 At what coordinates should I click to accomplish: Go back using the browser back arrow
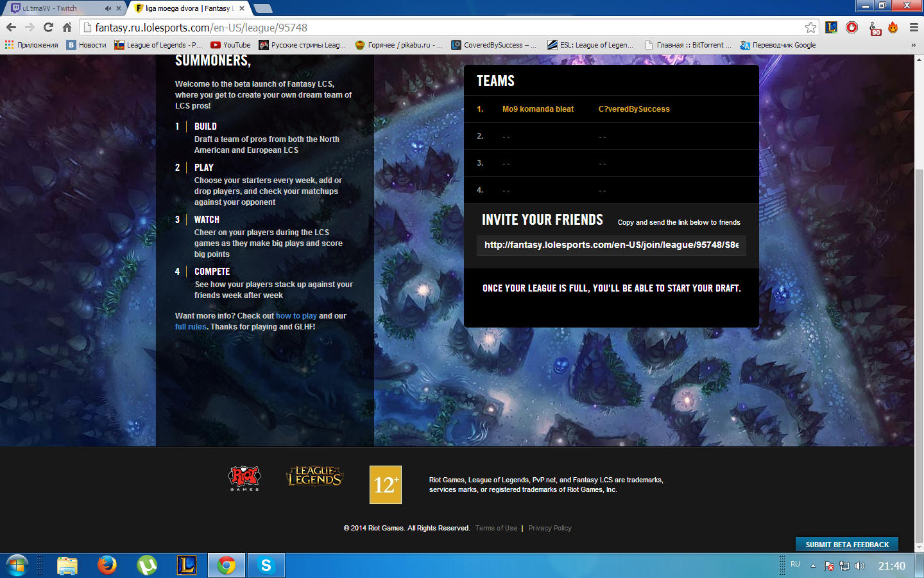point(11,27)
